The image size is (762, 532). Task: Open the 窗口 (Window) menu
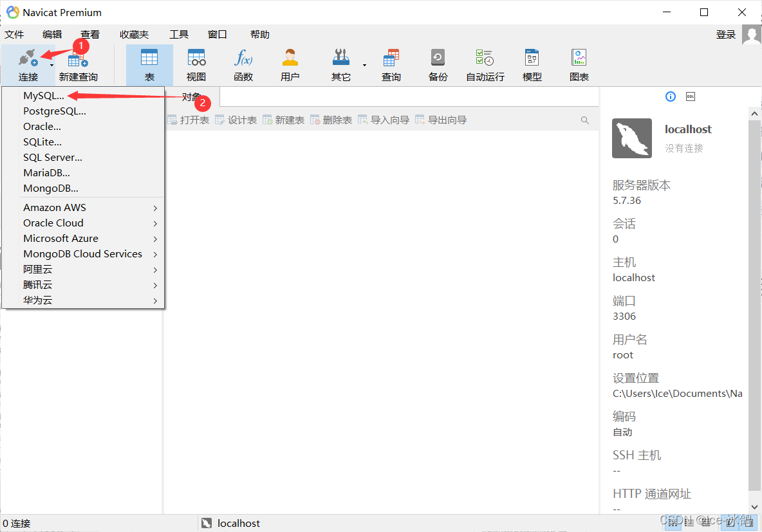point(218,35)
